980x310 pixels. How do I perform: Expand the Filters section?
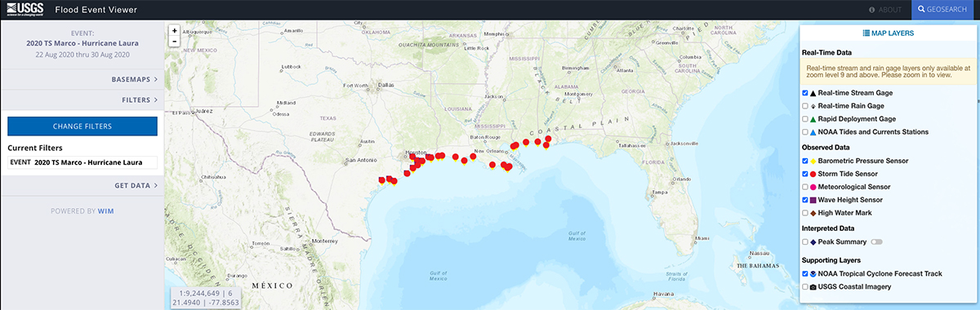[82, 100]
